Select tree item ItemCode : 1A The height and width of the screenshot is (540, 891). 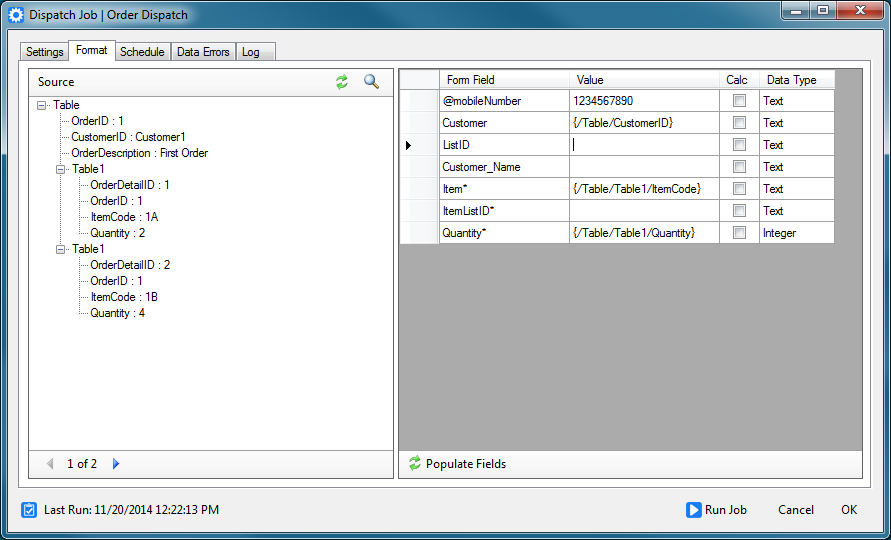124,217
